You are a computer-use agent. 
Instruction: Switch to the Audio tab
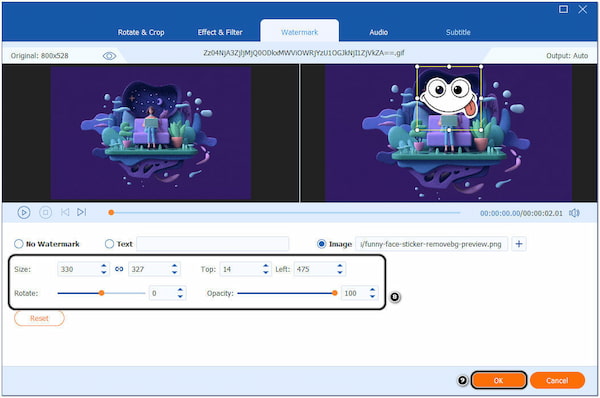tap(378, 32)
